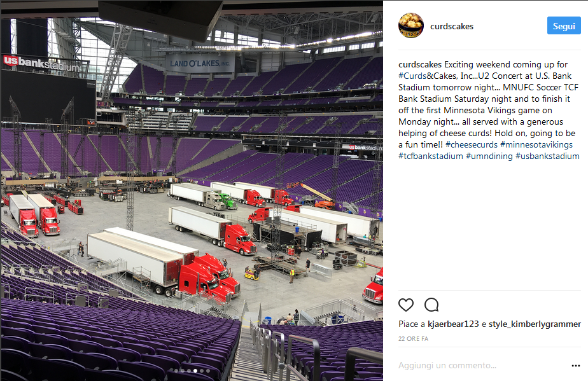The image size is (588, 381).
Task: Open the three-dot more options menu
Action: pyautogui.click(x=576, y=366)
